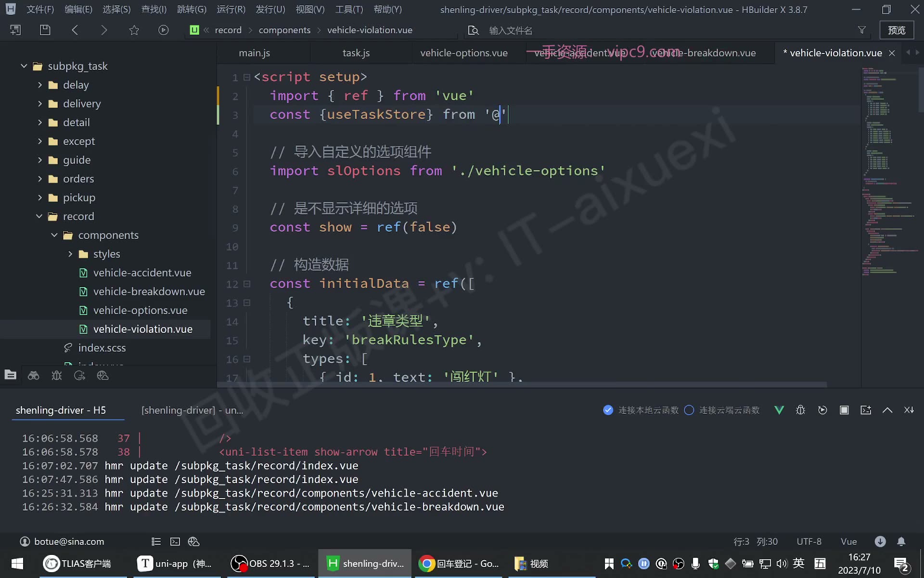Screen dimensions: 924x578
Task: Select the connect cloud-side cloud functions radio
Action: 689,410
